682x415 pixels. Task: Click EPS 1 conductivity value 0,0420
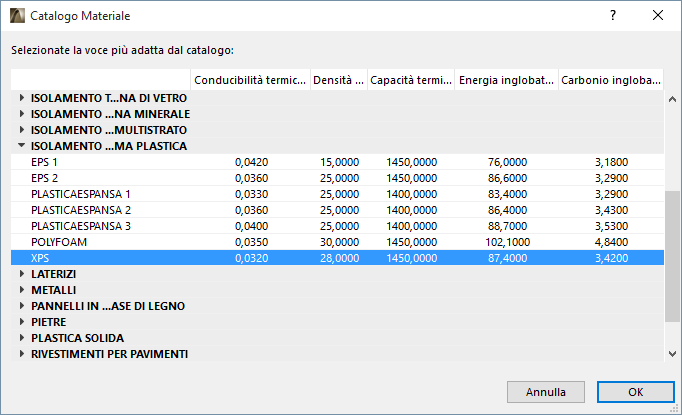(x=251, y=162)
